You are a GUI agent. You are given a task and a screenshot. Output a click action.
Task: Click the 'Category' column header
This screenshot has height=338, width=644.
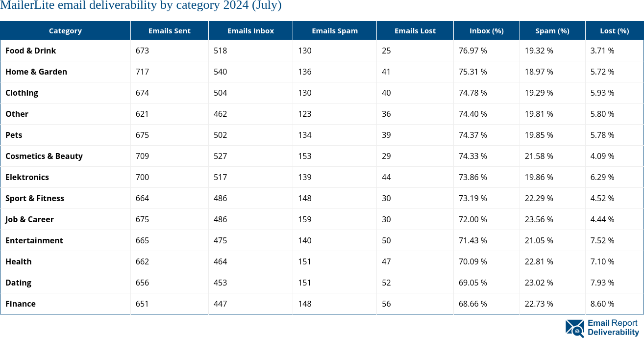pos(65,30)
